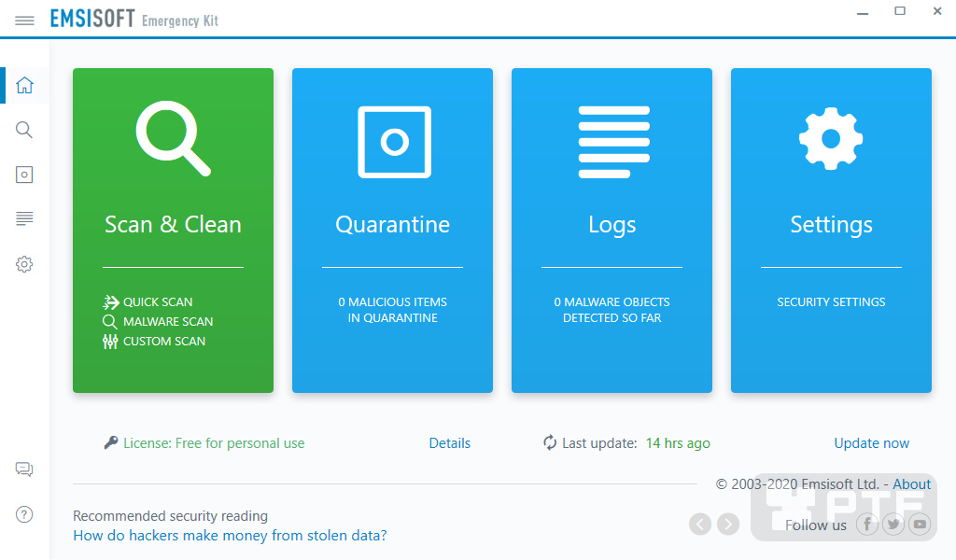Click the '14 hrs ago' update time
956x560 pixels.
pyautogui.click(x=678, y=443)
